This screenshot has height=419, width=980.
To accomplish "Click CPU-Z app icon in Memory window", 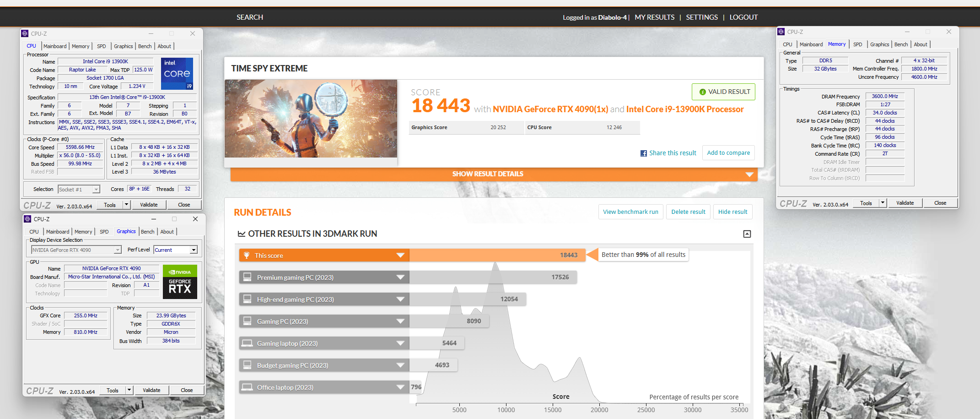I will coord(781,32).
